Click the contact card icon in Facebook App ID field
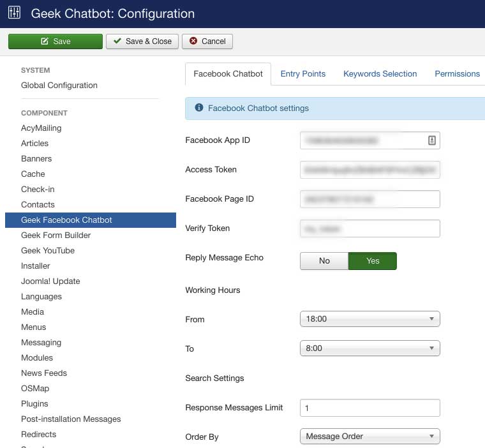The height and width of the screenshot is (448, 485). pyautogui.click(x=432, y=140)
